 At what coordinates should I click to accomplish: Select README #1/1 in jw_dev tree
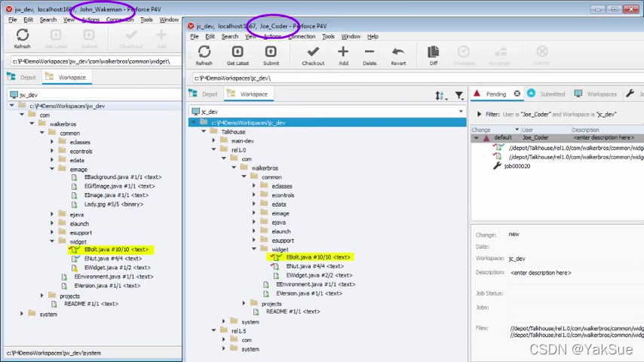90,304
